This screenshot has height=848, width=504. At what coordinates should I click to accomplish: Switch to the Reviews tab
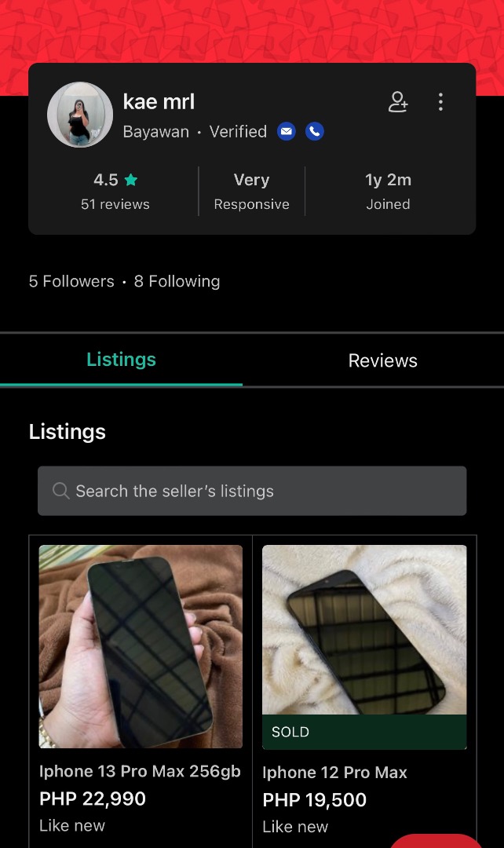[382, 360]
